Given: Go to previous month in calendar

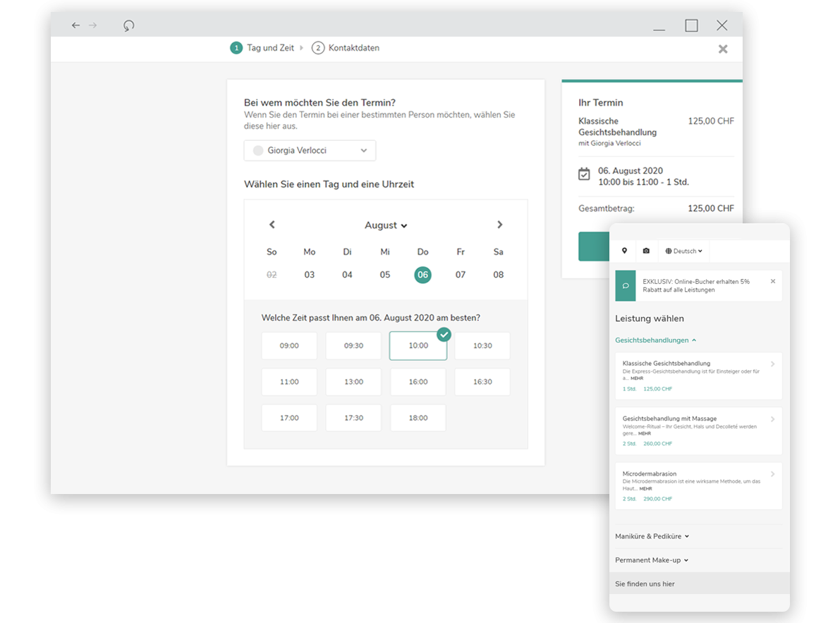Looking at the screenshot, I should pos(272,225).
